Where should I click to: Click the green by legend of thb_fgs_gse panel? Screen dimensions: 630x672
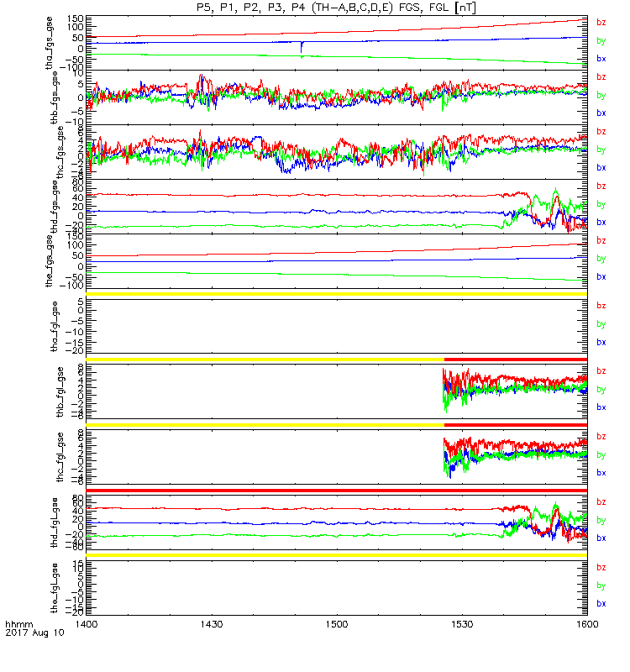click(601, 95)
